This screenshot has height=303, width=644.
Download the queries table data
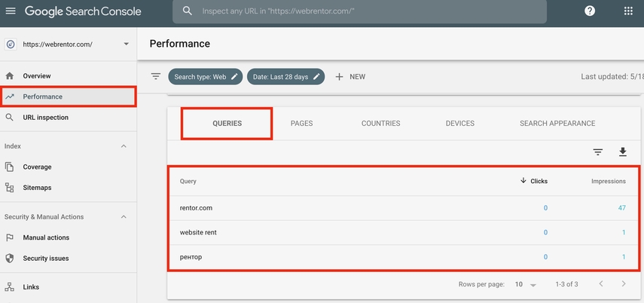point(623,152)
